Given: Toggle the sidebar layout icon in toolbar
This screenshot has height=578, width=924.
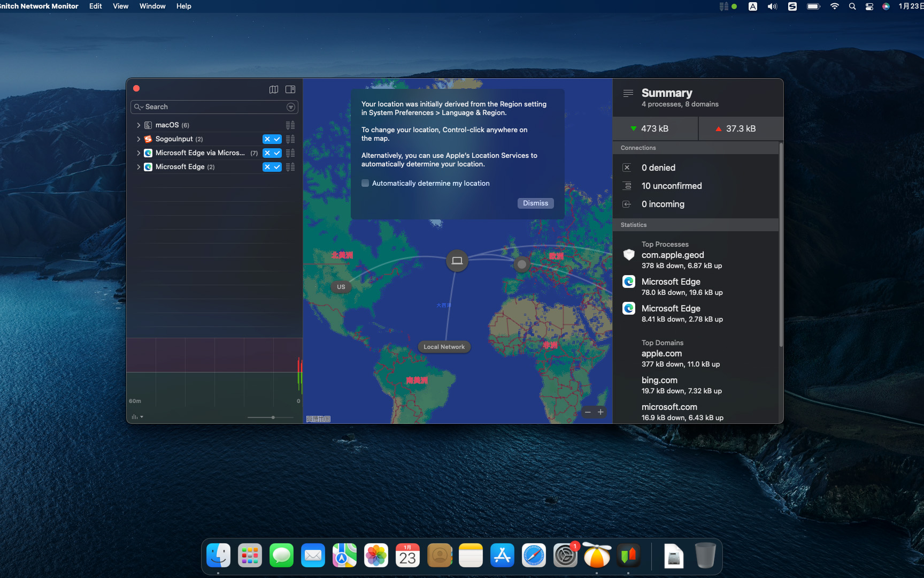Looking at the screenshot, I should 290,89.
